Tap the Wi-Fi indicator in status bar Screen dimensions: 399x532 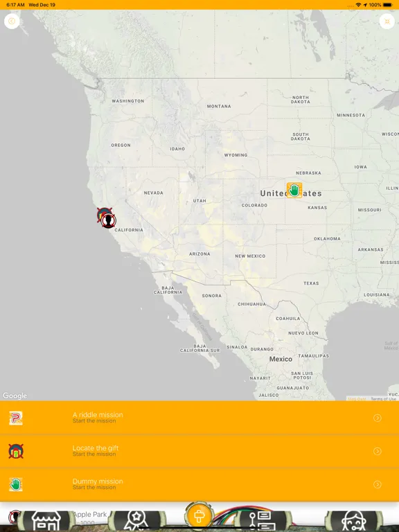click(x=358, y=5)
